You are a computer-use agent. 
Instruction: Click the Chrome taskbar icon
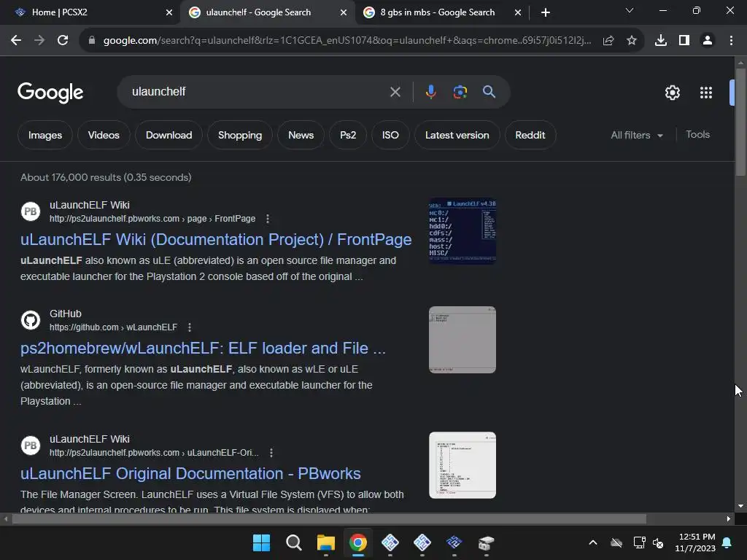pos(358,542)
